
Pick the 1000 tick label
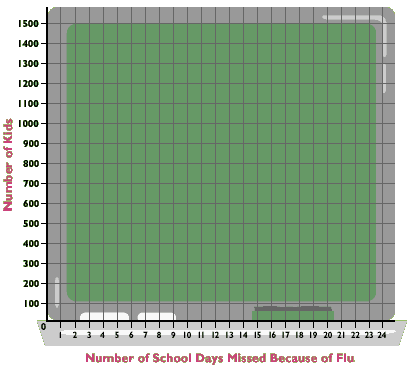[x=29, y=124]
